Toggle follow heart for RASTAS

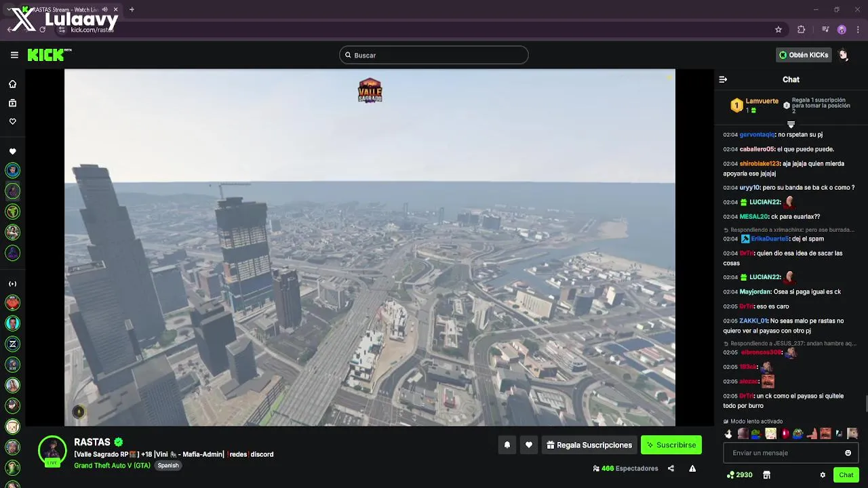click(529, 445)
